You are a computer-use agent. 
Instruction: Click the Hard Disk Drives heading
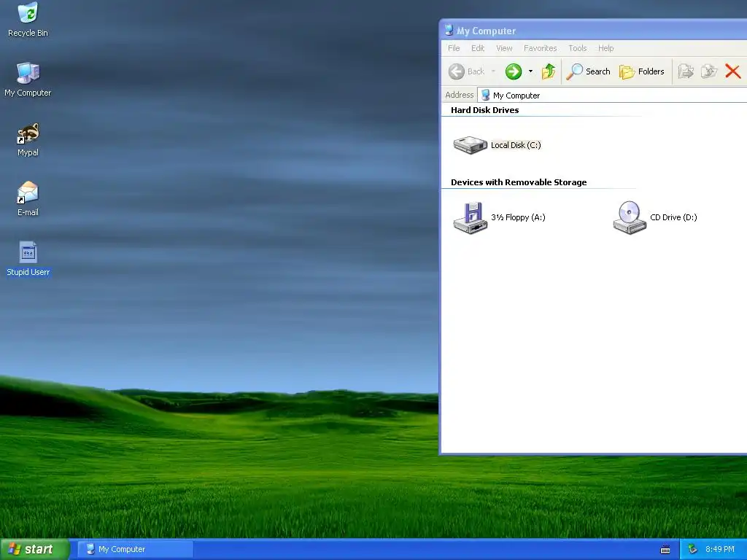[484, 110]
